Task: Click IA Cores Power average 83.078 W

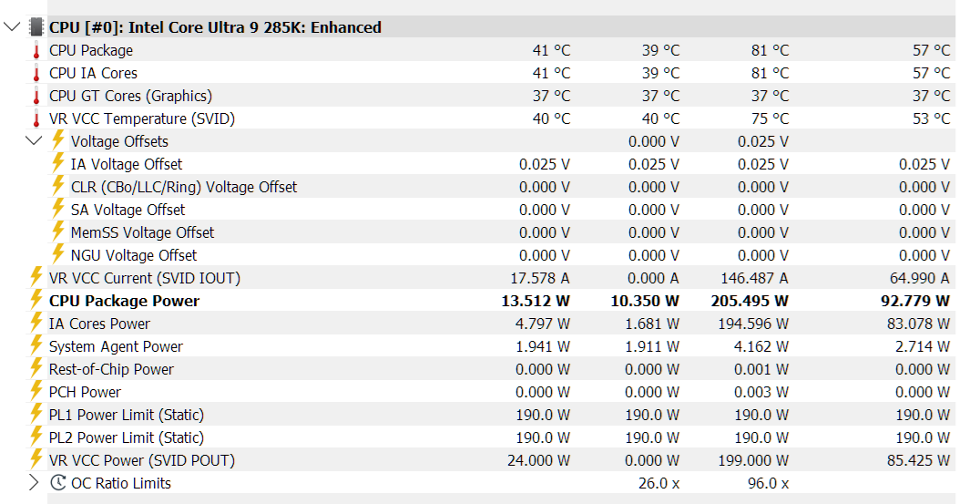Action: pyautogui.click(x=918, y=324)
